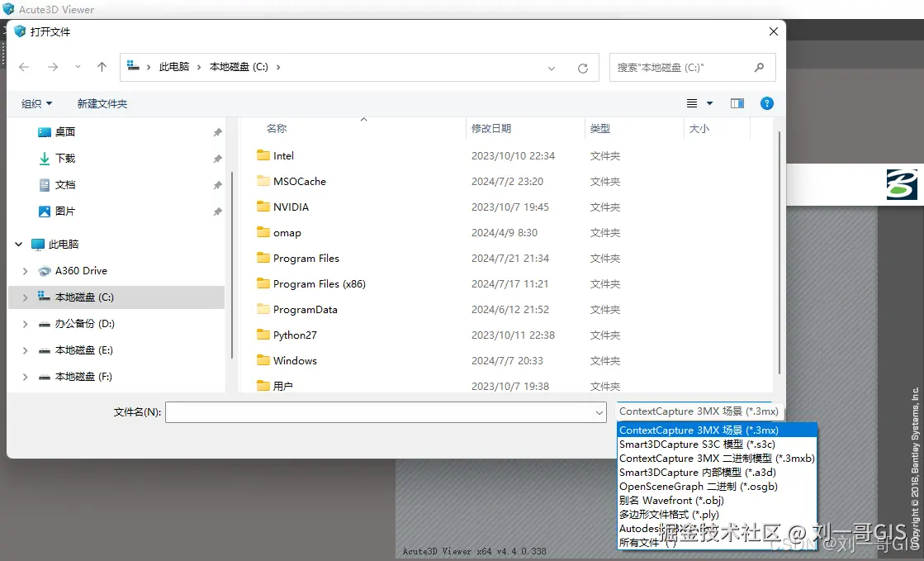Unpin 桌面 from quick access
Image resolution: width=924 pixels, height=561 pixels.
click(x=217, y=131)
